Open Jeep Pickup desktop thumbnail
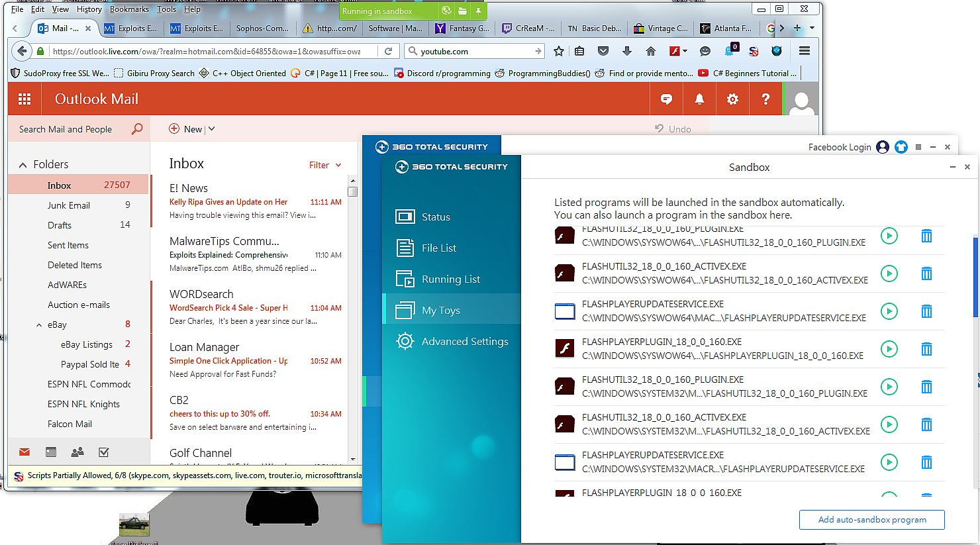The image size is (980, 545). [134, 525]
